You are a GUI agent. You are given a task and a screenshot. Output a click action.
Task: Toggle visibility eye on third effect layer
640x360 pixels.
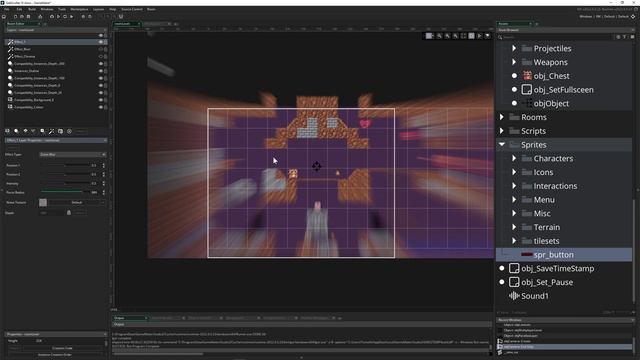point(100,56)
